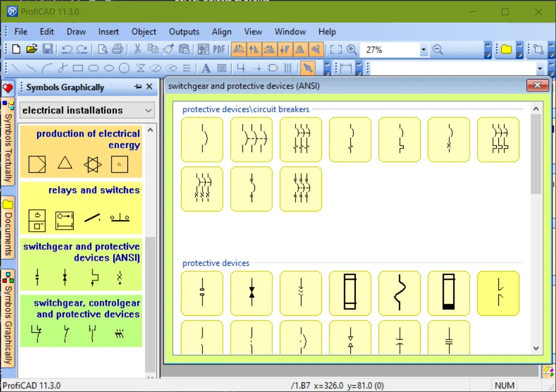Toggle the Select pointer arrow tool
The image size is (556, 392).
pyautogui.click(x=307, y=68)
